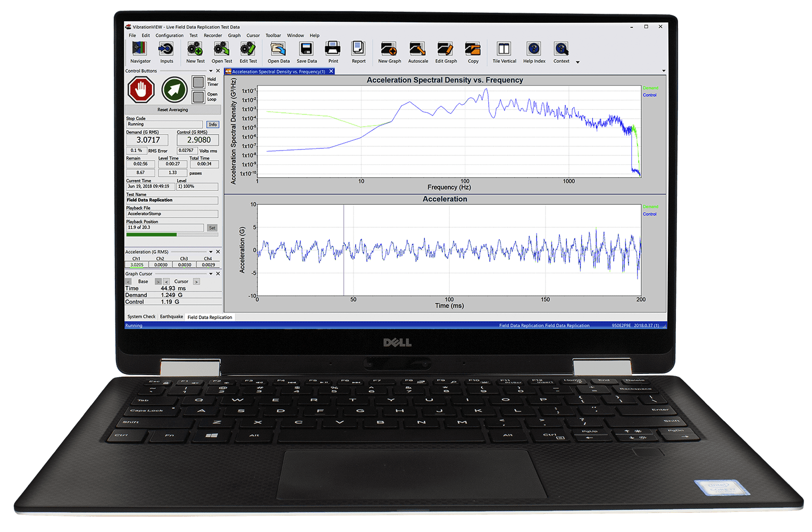This screenshot has width=812, height=532.
Task: Click the Control (G RMS) value 2.9080
Action: pos(198,140)
